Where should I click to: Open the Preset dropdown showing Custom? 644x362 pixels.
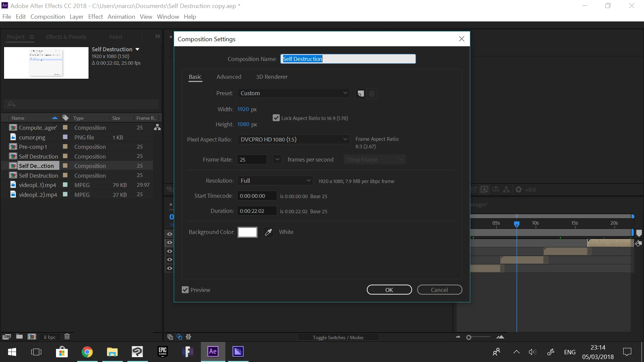(293, 93)
